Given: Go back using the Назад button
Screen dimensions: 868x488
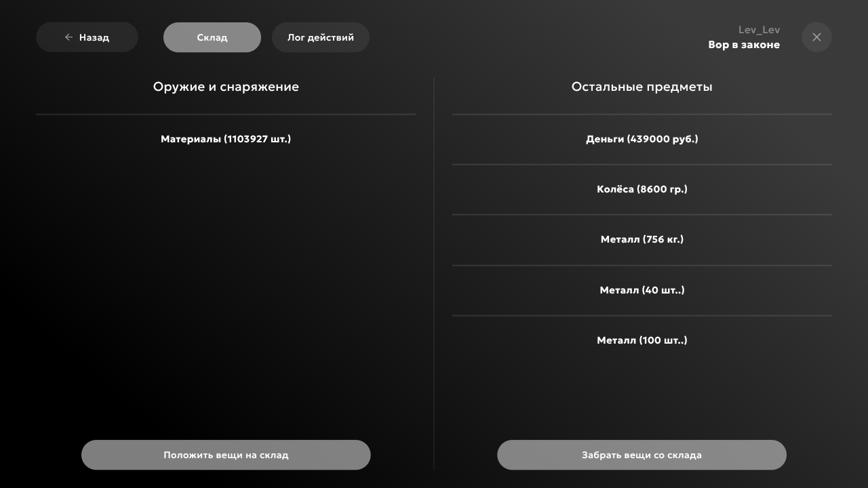Looking at the screenshot, I should click(87, 37).
